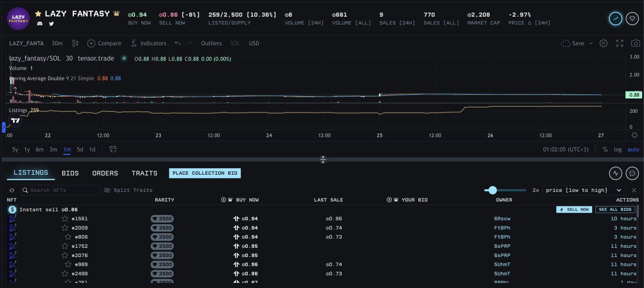The image size is (644, 288).
Task: Open owner 5UhmT of NFT #989
Action: point(502,264)
